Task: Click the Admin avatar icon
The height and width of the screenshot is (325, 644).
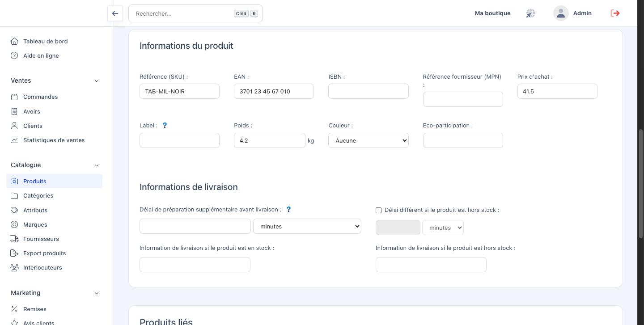Action: pyautogui.click(x=561, y=13)
